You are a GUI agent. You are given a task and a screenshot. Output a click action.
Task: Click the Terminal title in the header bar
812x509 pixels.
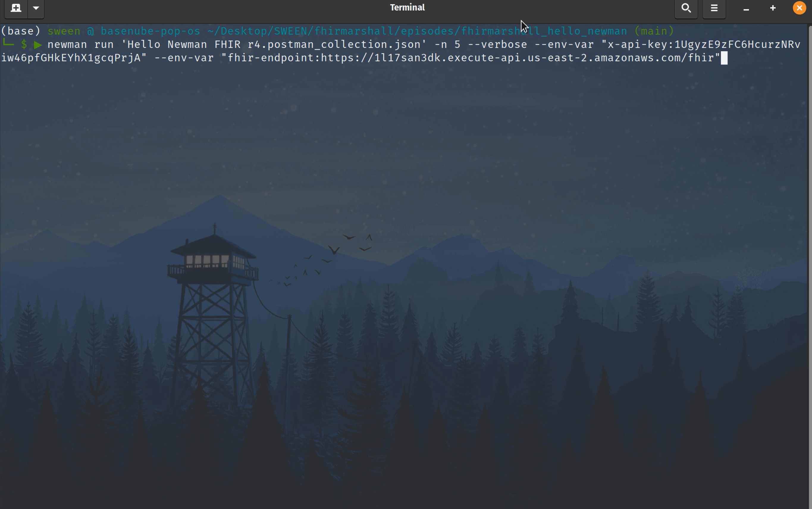407,8
